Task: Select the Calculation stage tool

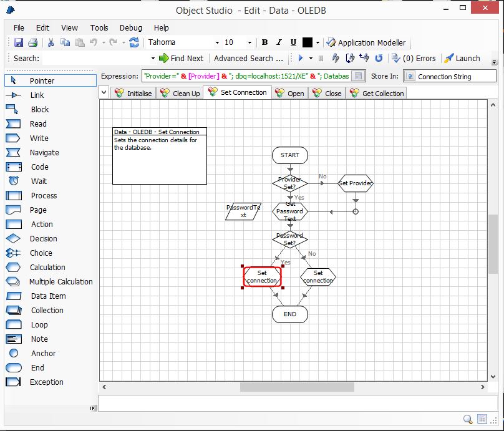Action: (x=47, y=268)
